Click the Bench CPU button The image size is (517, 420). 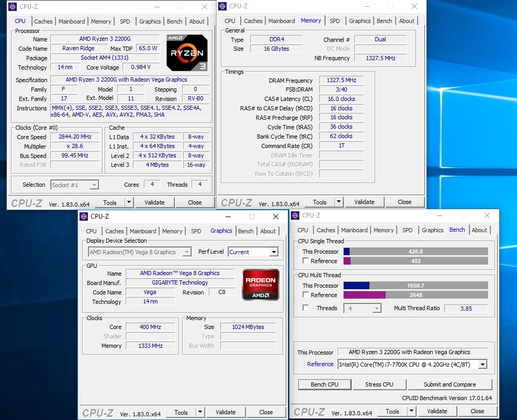324,384
